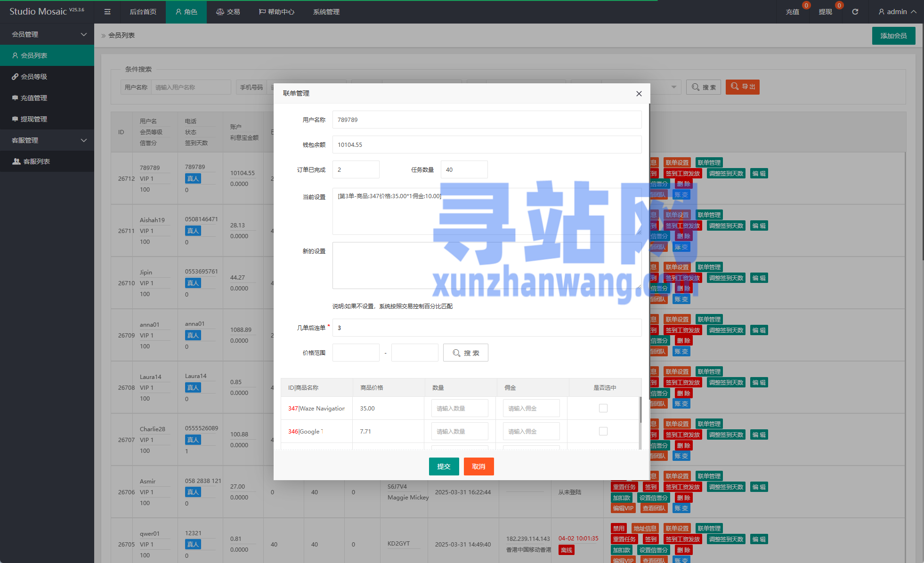Expand the admin user dropdown
Viewport: 924px width, 563px height.
[898, 12]
